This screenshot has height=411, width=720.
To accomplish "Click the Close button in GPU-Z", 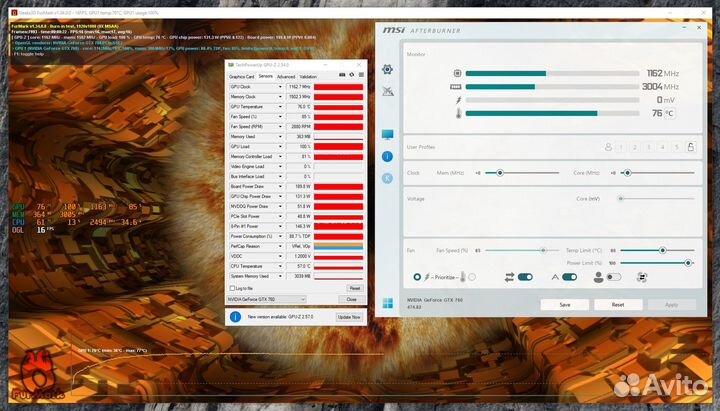I will [x=351, y=299].
